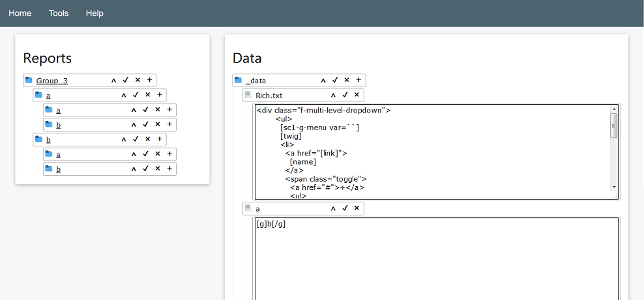Image resolution: width=644 pixels, height=300 pixels.
Task: Open subfolder b link inside folder b
Action: pos(58,169)
